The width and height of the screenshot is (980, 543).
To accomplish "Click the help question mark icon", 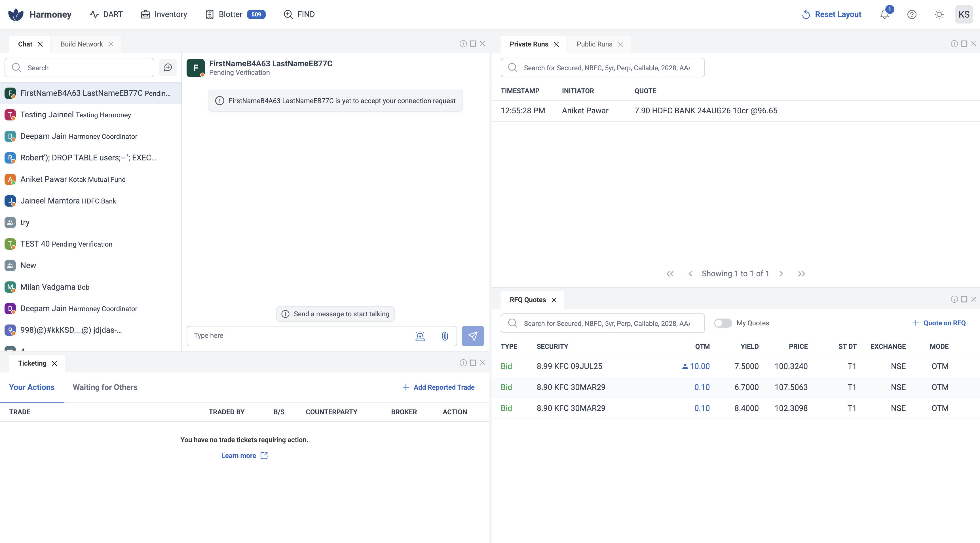I will [x=912, y=14].
